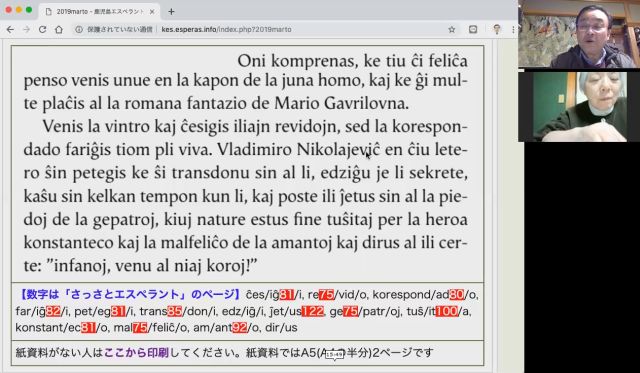Select the man's video thumbnail at top
Viewport: 640px width, 373px height.
[579, 34]
